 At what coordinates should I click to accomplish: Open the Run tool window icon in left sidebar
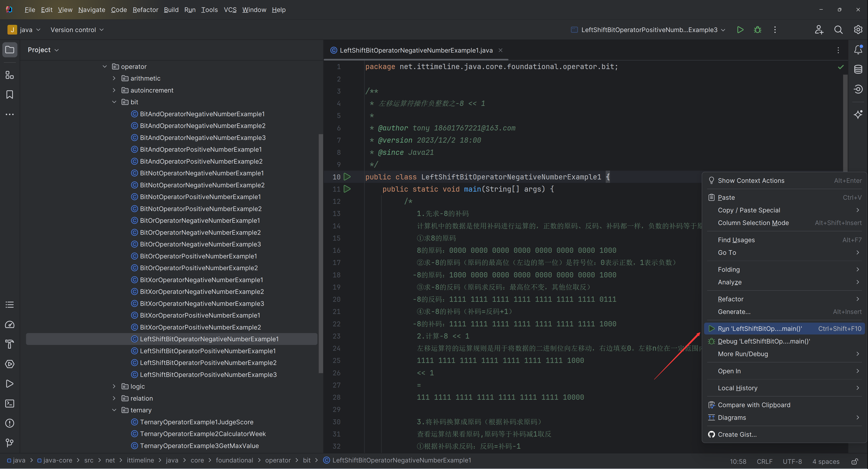(x=10, y=384)
